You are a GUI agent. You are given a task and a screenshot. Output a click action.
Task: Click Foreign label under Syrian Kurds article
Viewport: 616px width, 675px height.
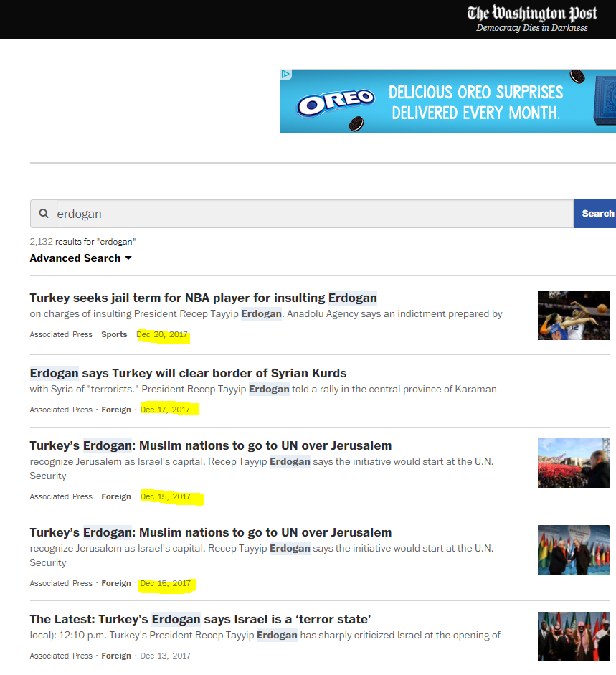click(116, 410)
